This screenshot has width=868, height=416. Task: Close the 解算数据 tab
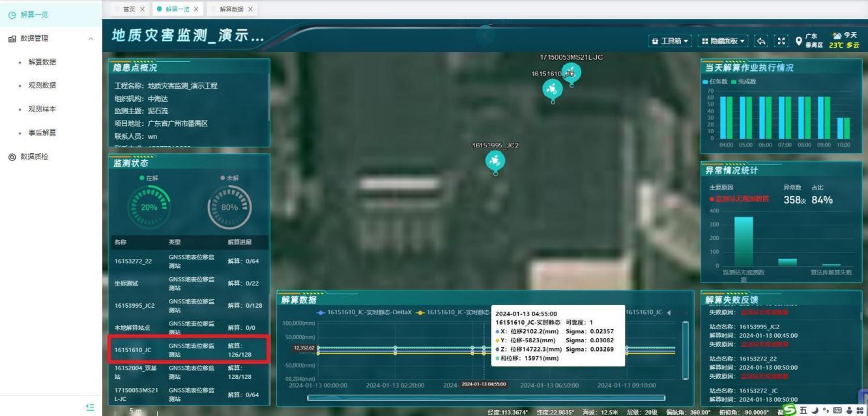pyautogui.click(x=251, y=9)
